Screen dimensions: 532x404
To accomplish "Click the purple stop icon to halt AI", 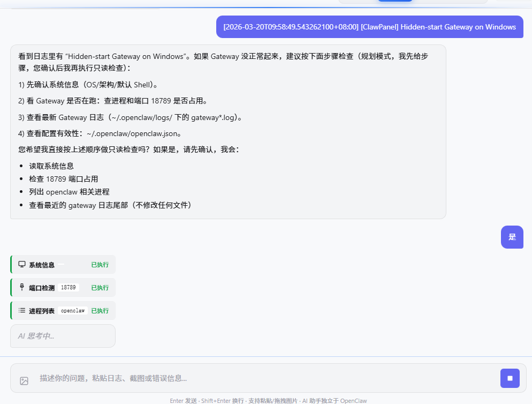I will pyautogui.click(x=510, y=378).
